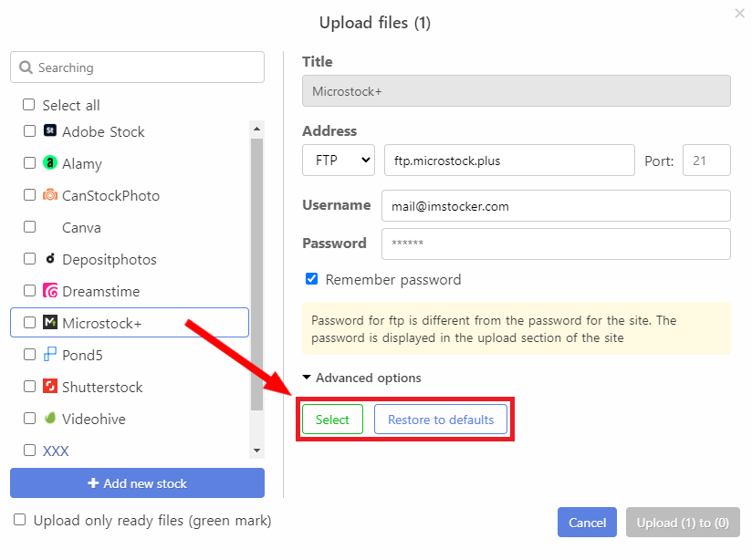Select the Adobe Stock list label
Viewport: 752px width, 560px height.
(103, 131)
